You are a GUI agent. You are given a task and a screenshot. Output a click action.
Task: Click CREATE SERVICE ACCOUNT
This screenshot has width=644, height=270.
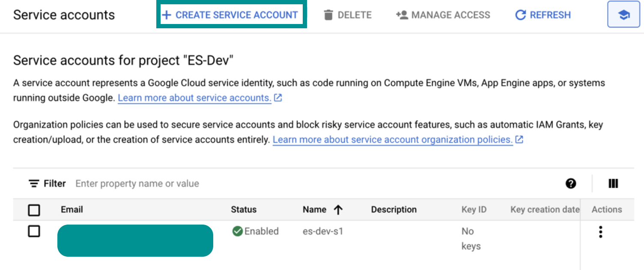pos(231,14)
